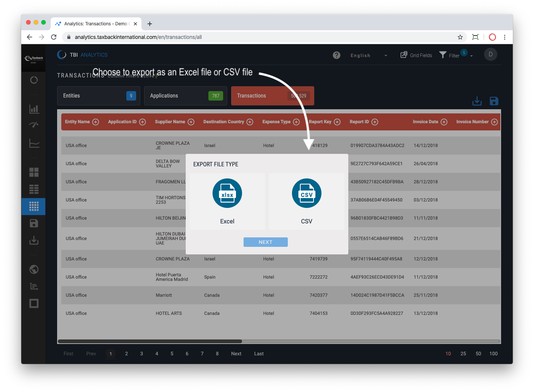The image size is (534, 392).
Task: Open Grid Fields settings
Action: click(416, 55)
